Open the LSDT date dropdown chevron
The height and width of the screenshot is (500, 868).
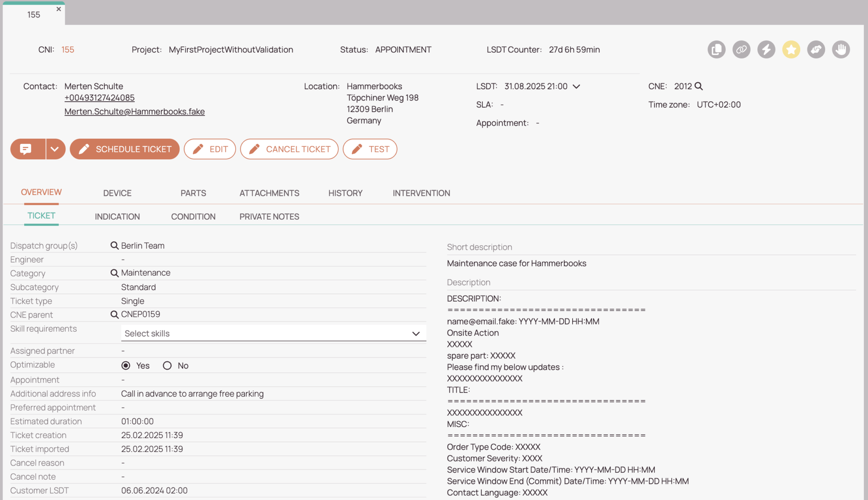point(577,87)
